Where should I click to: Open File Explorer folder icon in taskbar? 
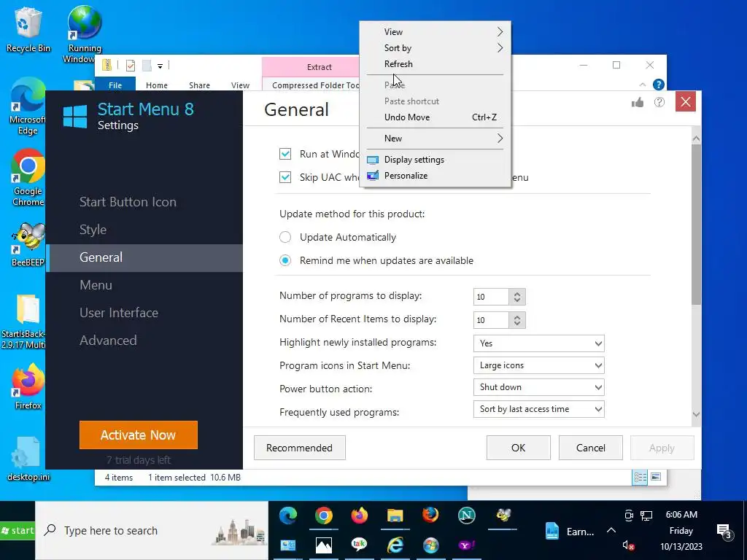(x=395, y=516)
